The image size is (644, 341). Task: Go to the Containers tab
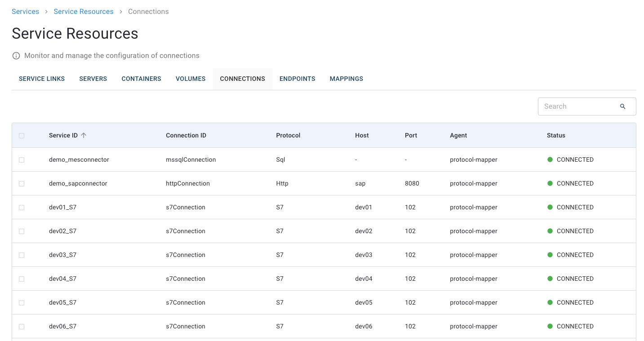point(141,79)
